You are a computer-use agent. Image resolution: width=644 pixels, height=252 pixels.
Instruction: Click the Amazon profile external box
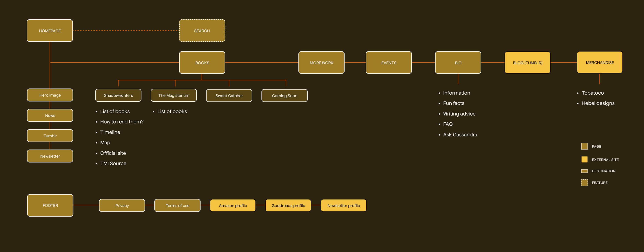(x=233, y=206)
